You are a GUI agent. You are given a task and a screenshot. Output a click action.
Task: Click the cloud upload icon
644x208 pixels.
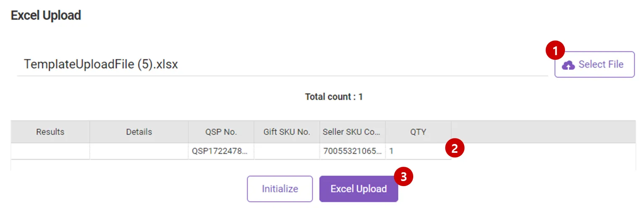(x=568, y=65)
